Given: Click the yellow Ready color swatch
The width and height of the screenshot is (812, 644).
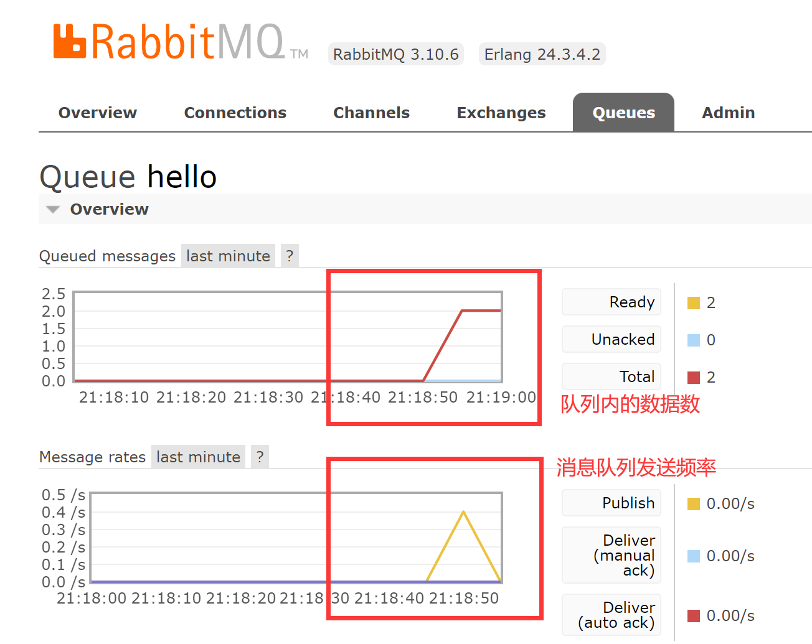Looking at the screenshot, I should tap(694, 303).
